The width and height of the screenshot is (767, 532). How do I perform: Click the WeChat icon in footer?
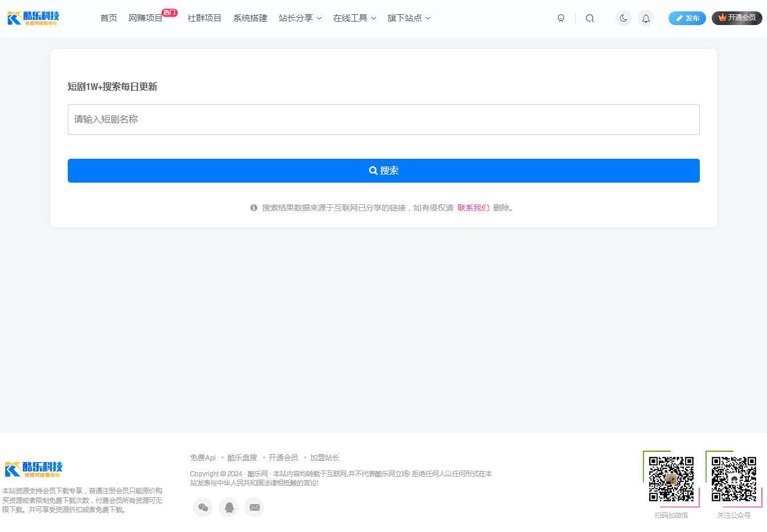click(203, 507)
